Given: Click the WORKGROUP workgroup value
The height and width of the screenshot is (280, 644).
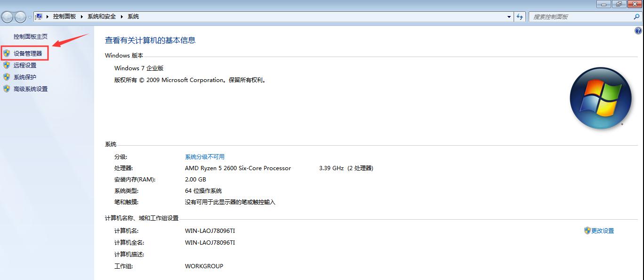Looking at the screenshot, I should (204, 266).
